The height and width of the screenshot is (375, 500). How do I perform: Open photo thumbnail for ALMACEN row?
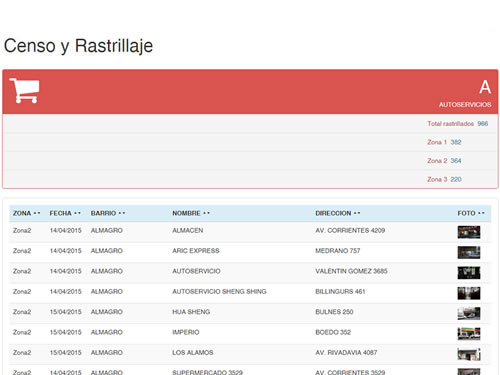(x=469, y=232)
